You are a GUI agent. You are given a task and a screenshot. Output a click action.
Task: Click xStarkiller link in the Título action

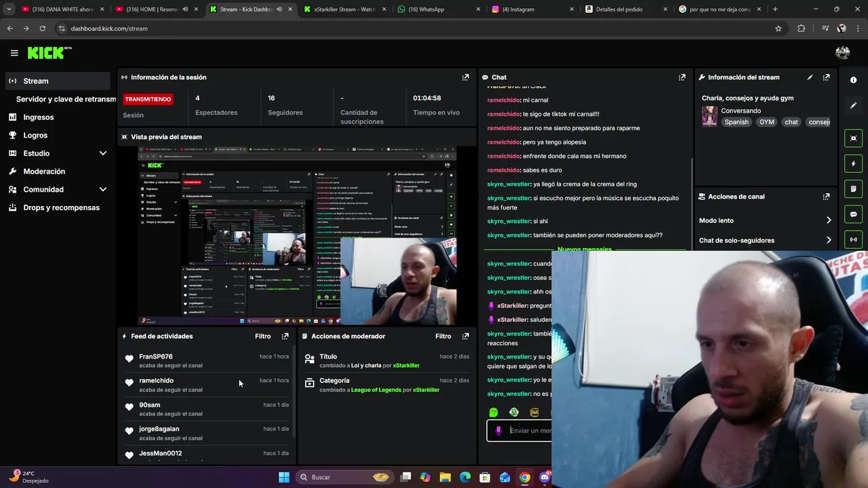[x=406, y=365]
